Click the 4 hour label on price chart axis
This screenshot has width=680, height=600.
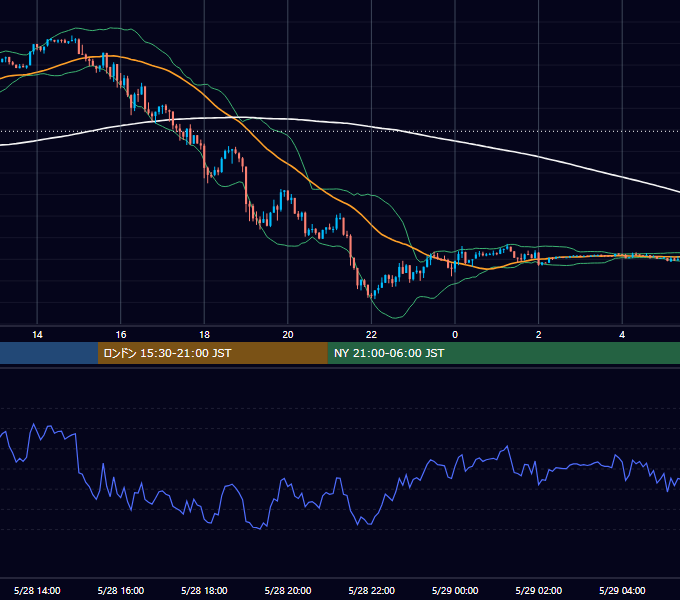click(622, 334)
